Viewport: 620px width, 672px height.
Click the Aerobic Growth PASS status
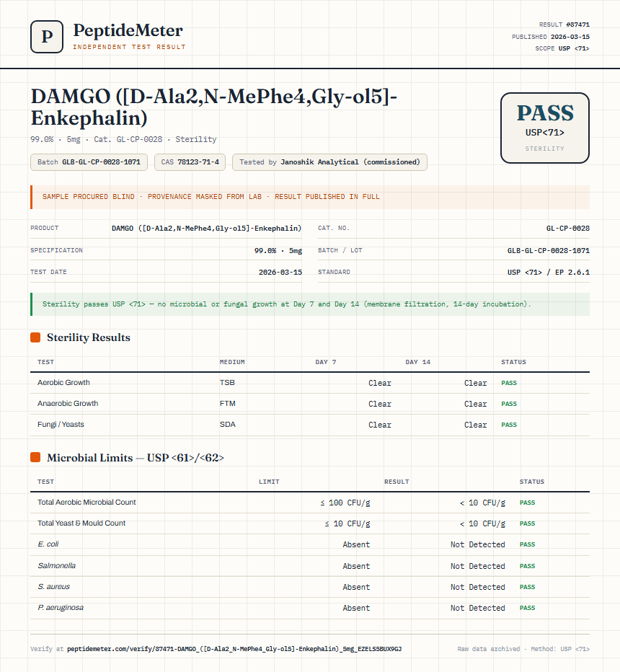point(509,383)
